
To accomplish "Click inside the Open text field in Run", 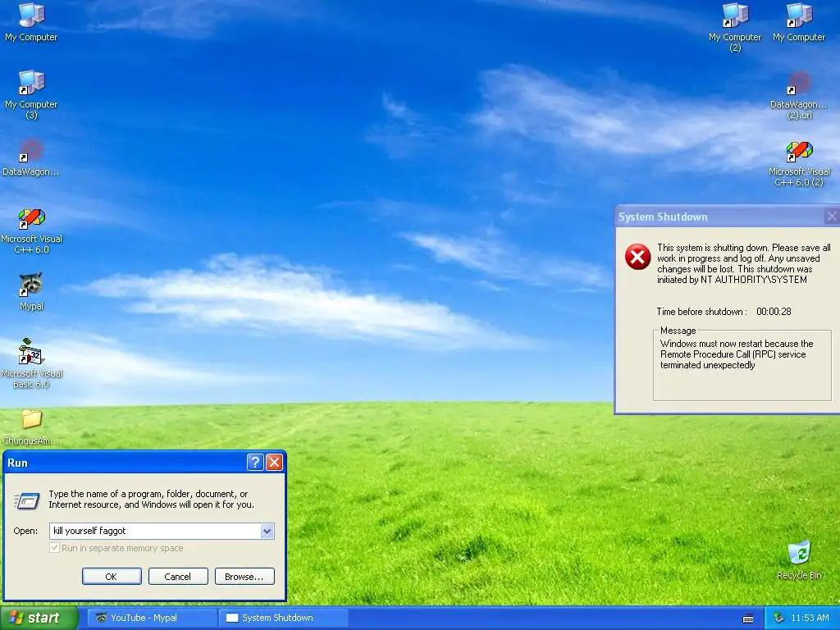I will click(x=155, y=531).
